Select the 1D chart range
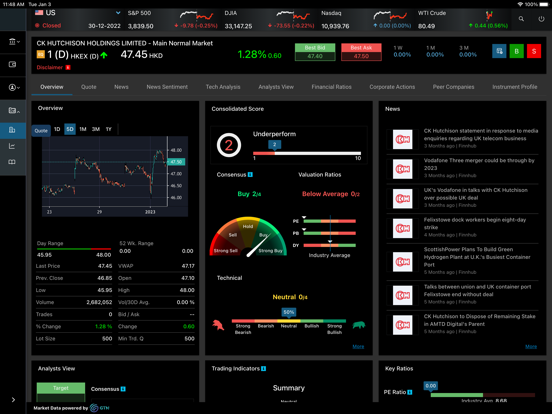Image resolution: width=552 pixels, height=414 pixels. [57, 129]
